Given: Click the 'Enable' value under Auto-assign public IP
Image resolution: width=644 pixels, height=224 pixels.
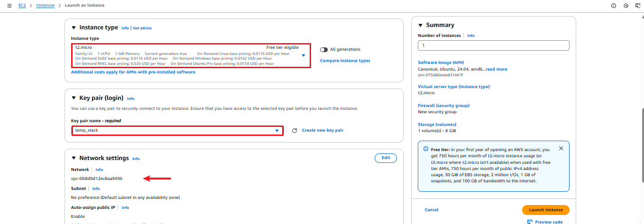Looking at the screenshot, I should tap(77, 216).
